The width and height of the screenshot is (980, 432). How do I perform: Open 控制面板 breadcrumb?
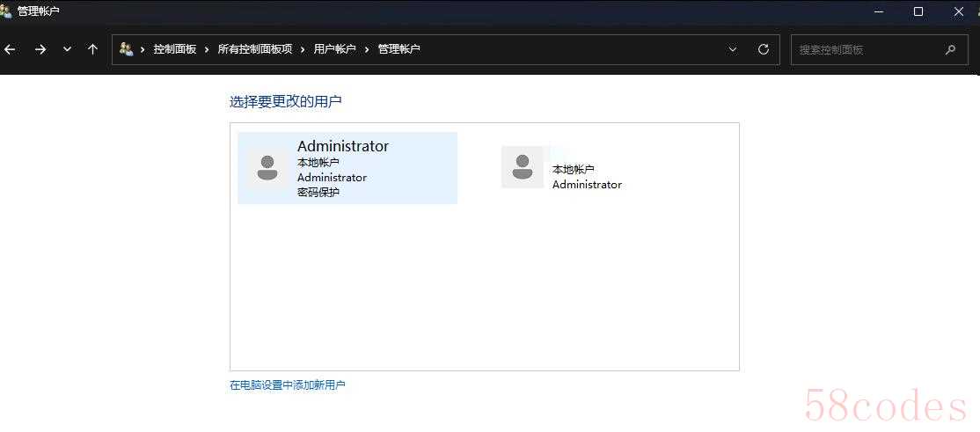[175, 49]
